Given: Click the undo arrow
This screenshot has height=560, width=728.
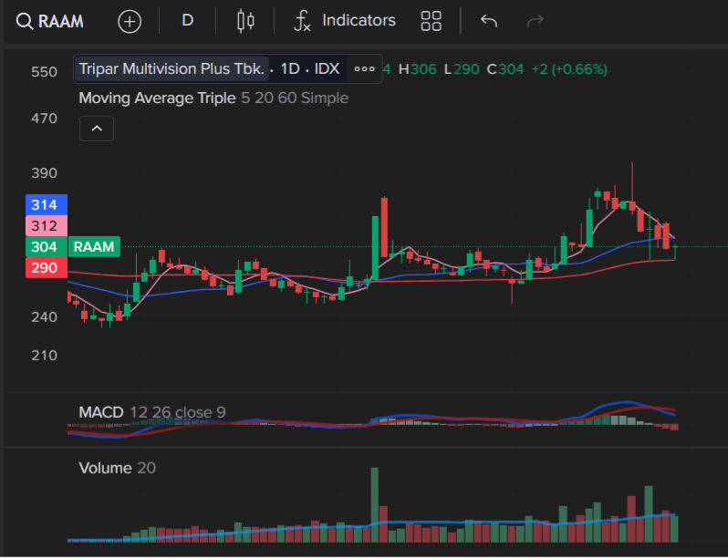Looking at the screenshot, I should pos(489,21).
